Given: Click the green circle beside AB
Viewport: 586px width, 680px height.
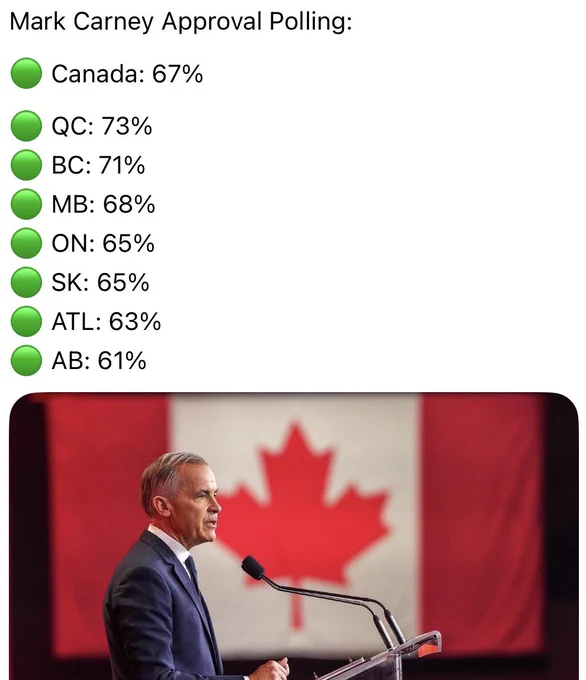Looking at the screenshot, I should (26, 360).
